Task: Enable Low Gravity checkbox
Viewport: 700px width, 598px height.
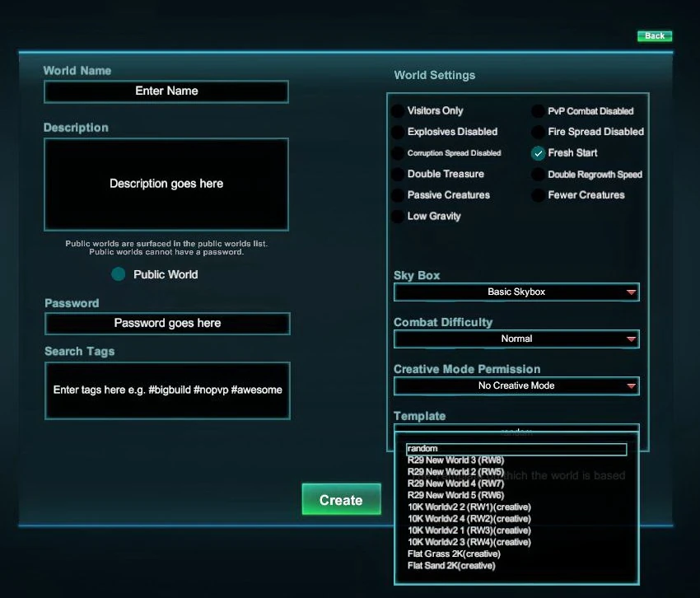Action: pyautogui.click(x=397, y=216)
